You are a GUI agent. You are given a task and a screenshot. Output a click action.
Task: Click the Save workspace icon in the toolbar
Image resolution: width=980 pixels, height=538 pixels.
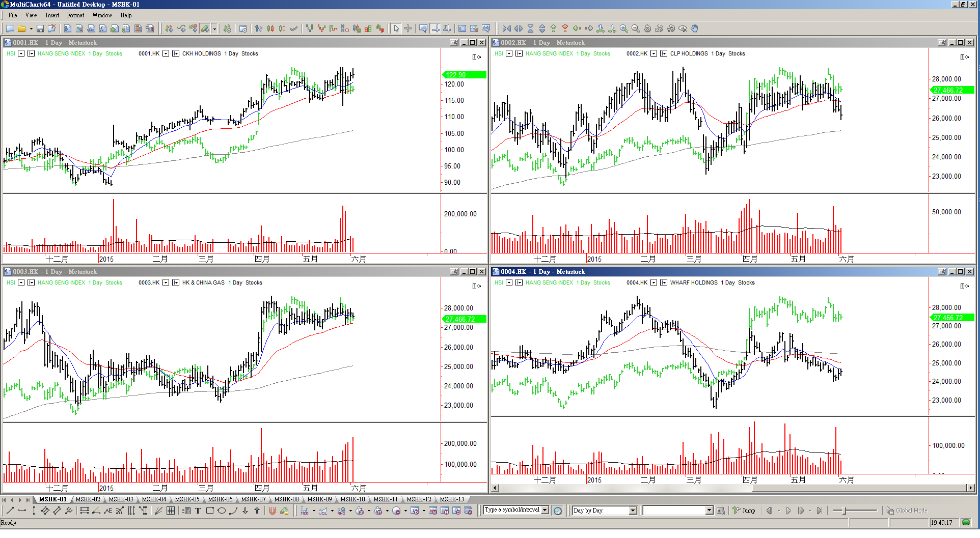[40, 29]
